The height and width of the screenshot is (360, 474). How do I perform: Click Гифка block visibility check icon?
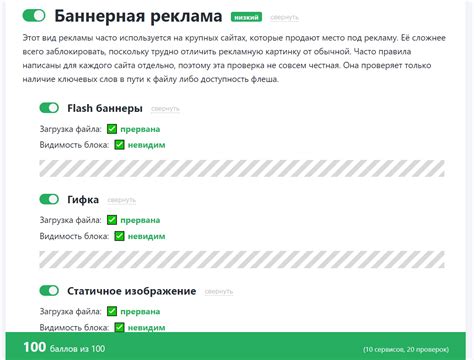[119, 236]
